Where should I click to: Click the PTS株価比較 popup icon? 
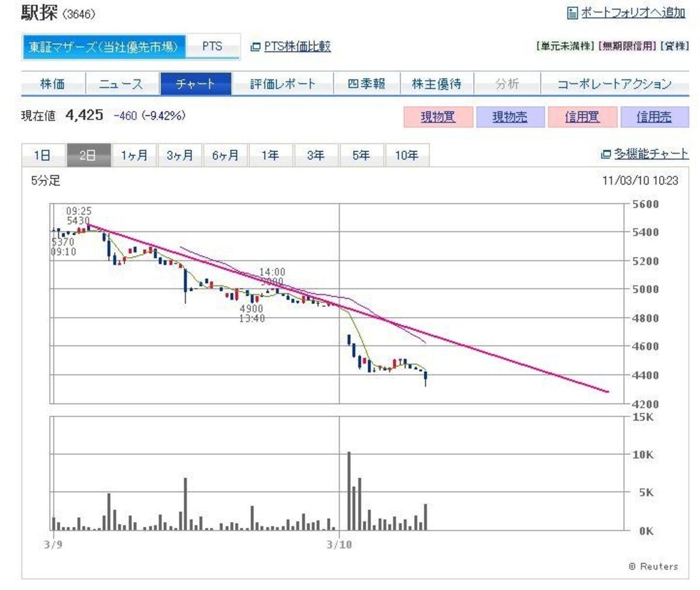255,47
